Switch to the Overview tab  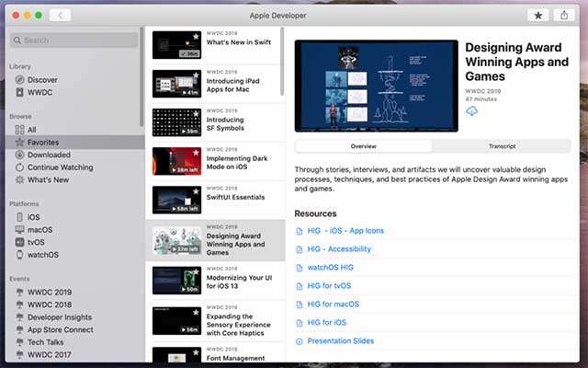[363, 146]
